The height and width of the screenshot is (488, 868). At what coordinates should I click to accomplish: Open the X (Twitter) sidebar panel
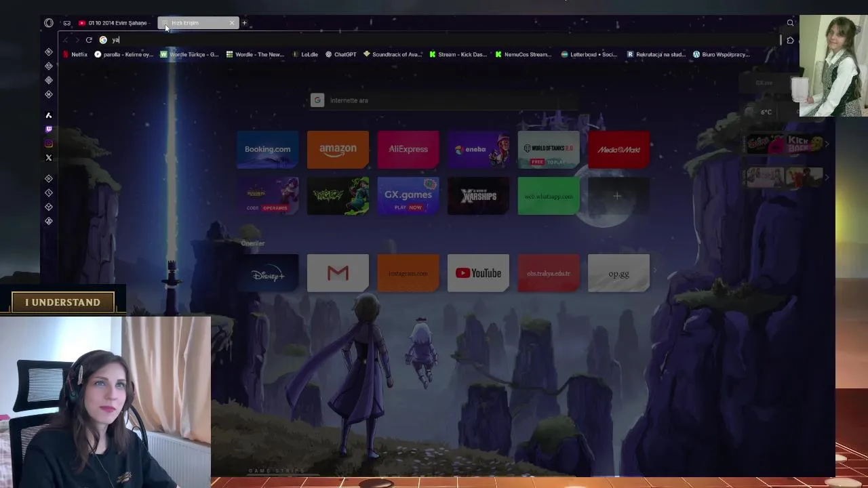(49, 158)
